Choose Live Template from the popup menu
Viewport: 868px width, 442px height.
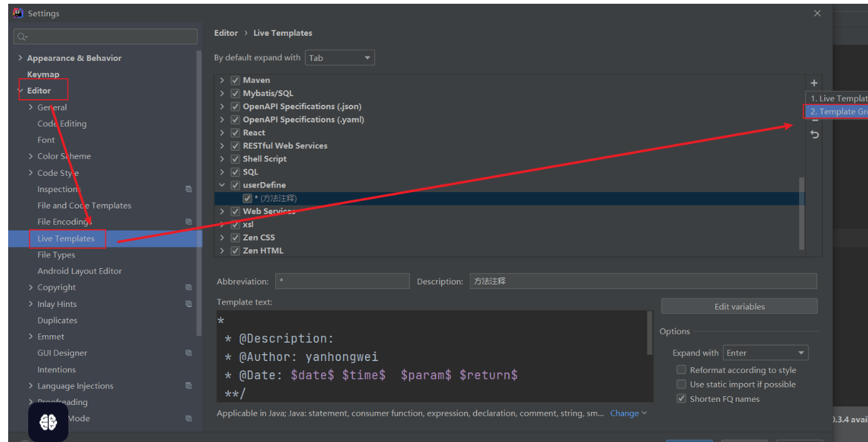pyautogui.click(x=837, y=99)
